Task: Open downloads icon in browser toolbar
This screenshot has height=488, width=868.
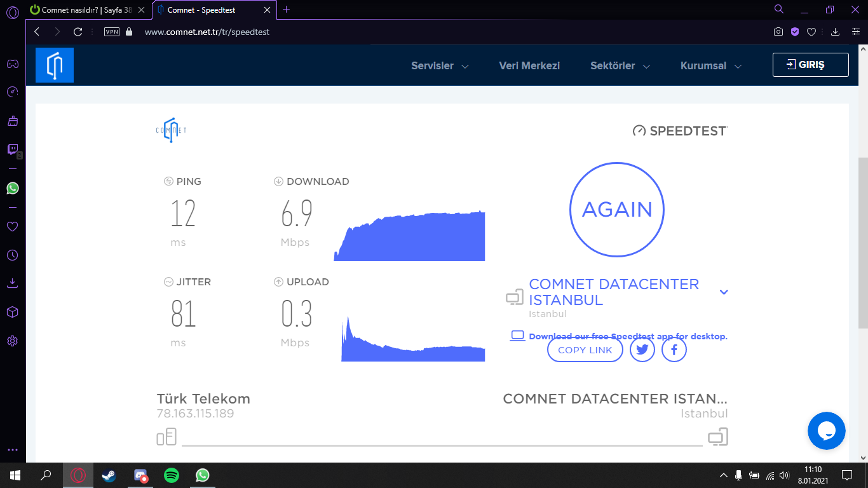Action: (836, 32)
